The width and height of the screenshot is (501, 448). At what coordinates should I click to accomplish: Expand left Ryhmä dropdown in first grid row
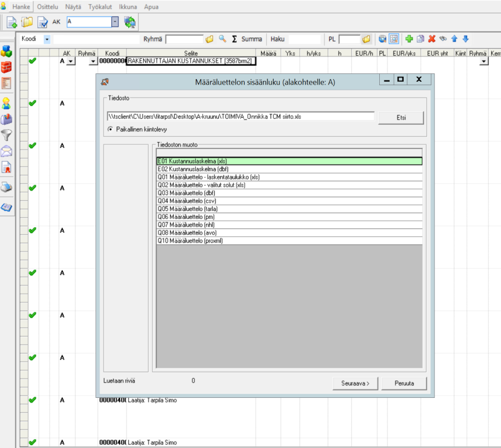point(93,61)
